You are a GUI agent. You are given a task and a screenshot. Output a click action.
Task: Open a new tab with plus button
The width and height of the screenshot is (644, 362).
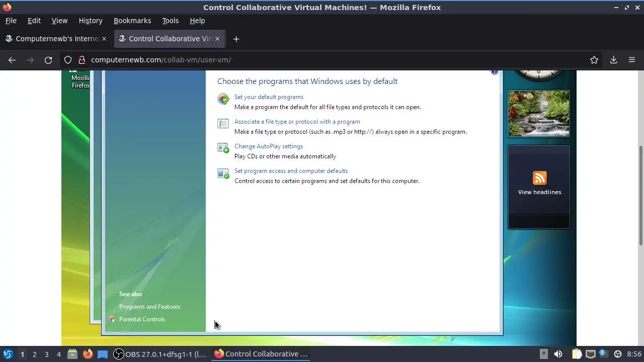(x=236, y=39)
